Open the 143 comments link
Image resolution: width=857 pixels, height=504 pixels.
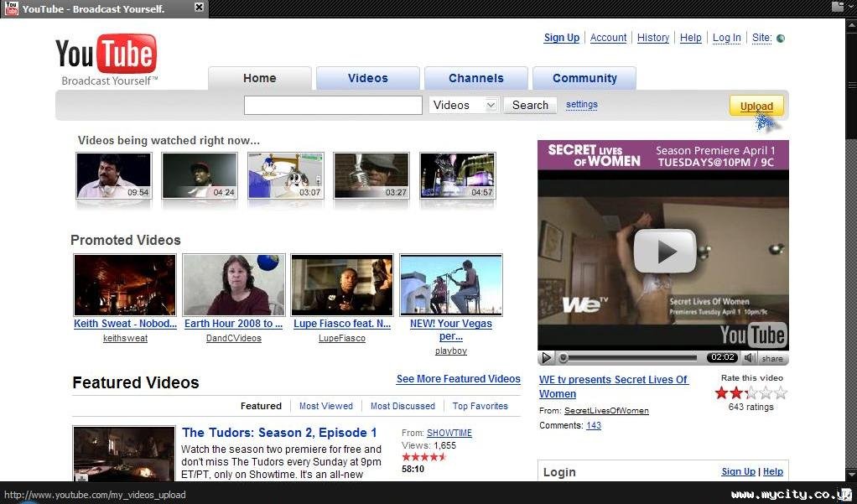(594, 425)
